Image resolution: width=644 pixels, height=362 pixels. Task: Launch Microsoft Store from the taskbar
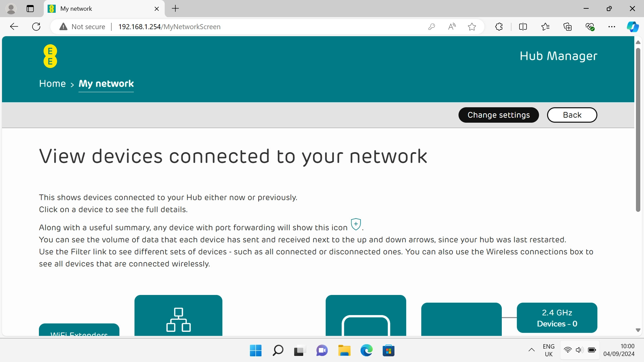coord(388,350)
